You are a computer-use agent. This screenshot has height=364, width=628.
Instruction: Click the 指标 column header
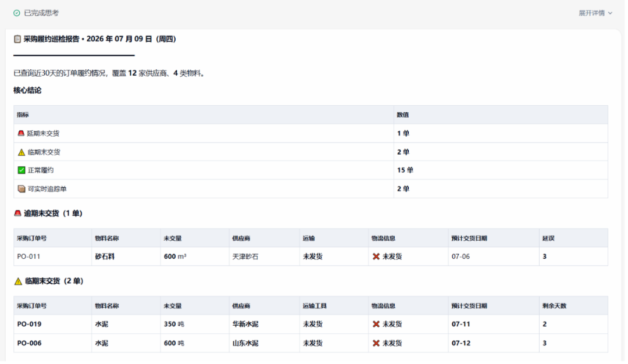pyautogui.click(x=23, y=115)
